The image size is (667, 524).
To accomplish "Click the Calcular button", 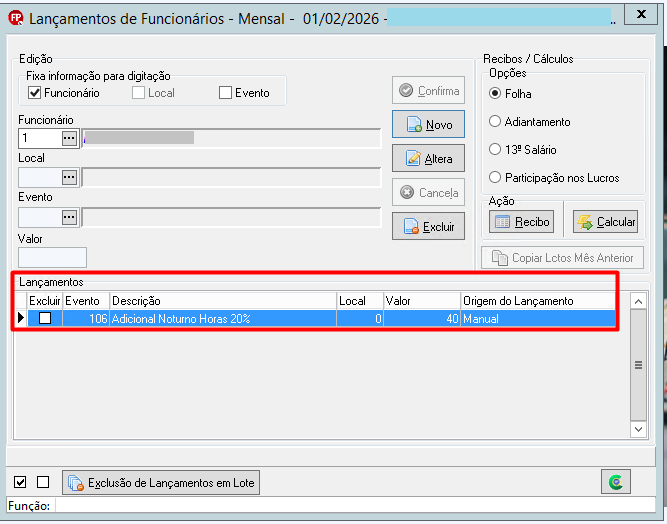I will click(x=605, y=222).
